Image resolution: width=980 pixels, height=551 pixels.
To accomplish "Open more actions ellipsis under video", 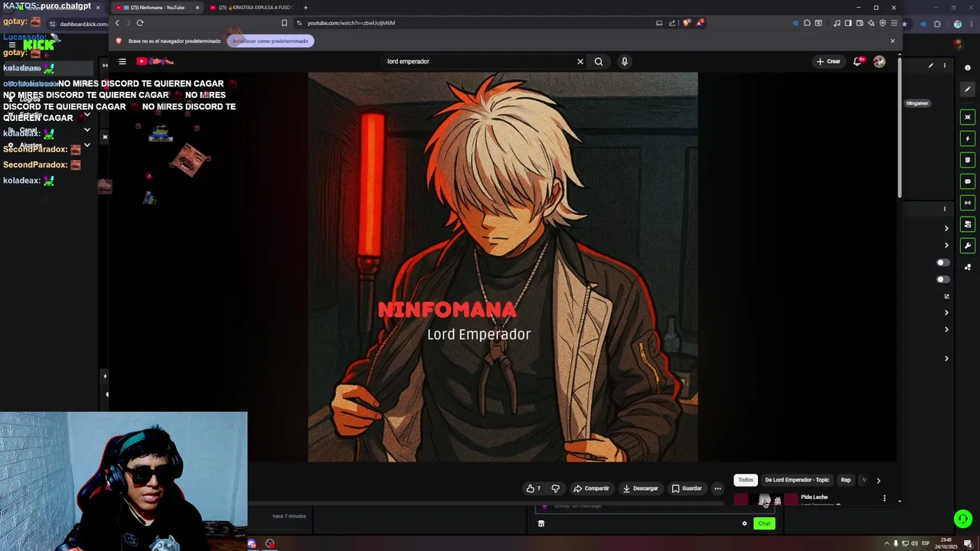I will 717,488.
